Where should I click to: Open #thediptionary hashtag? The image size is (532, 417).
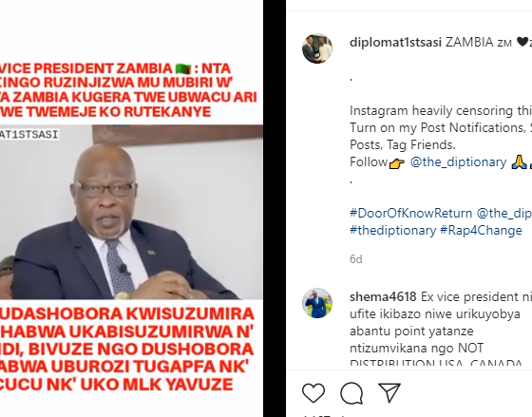(392, 231)
